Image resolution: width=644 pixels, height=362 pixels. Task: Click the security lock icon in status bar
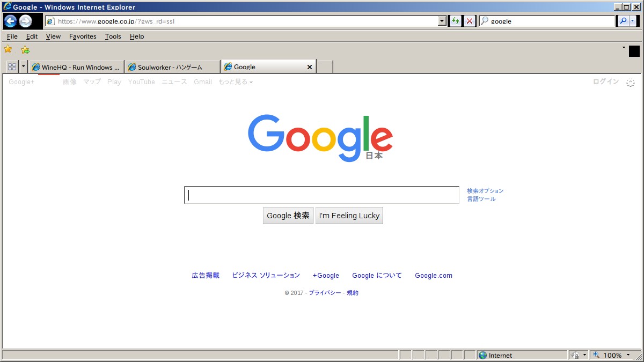click(x=576, y=355)
